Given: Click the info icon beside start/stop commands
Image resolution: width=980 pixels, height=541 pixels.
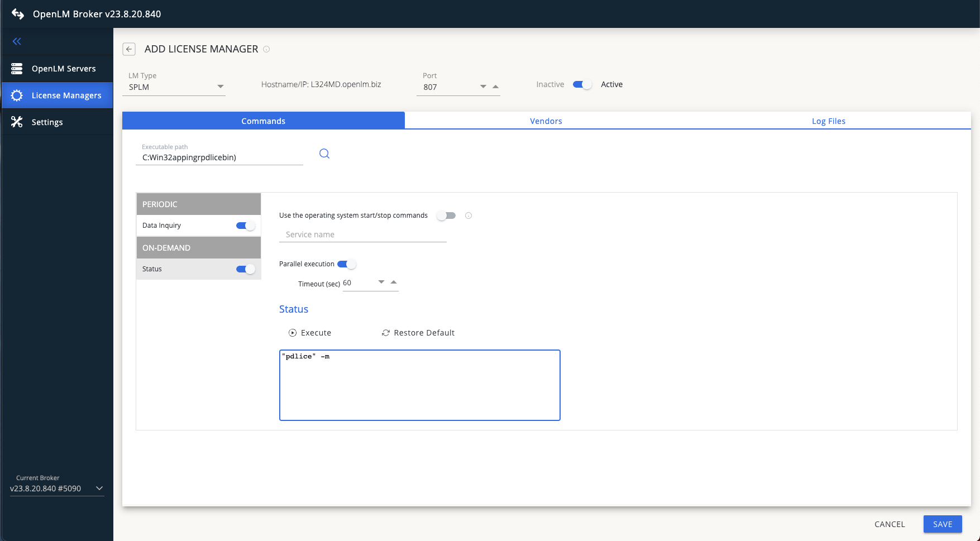Looking at the screenshot, I should (469, 216).
